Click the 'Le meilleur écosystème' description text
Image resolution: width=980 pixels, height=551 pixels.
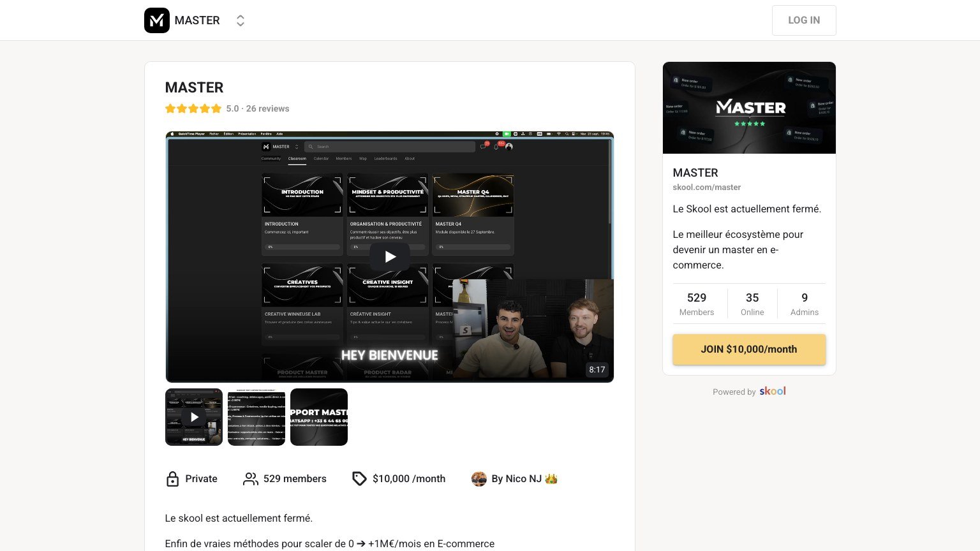pyautogui.click(x=738, y=250)
